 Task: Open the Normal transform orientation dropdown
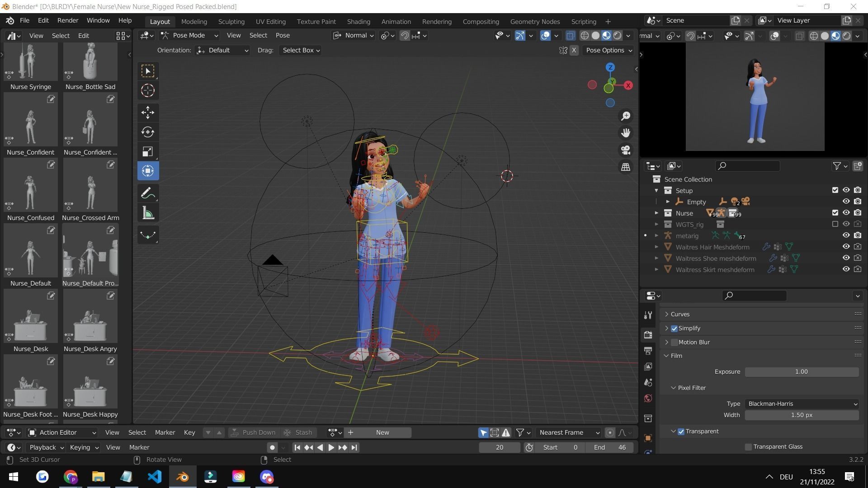354,35
